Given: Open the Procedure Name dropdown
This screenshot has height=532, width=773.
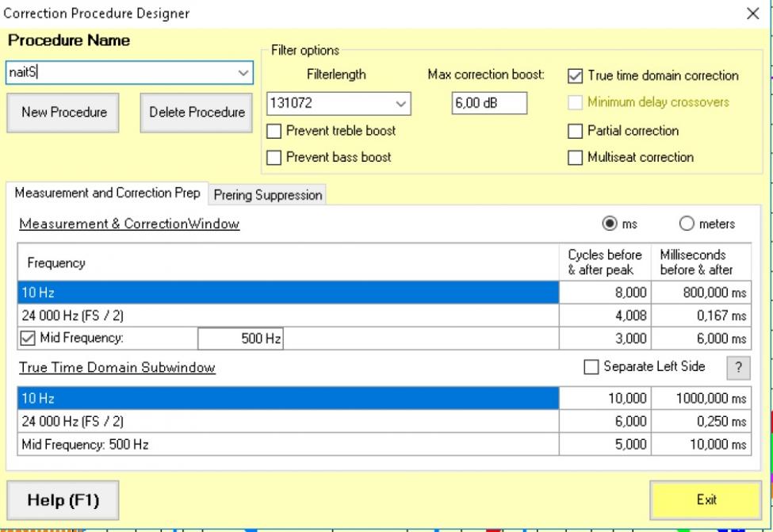Looking at the screenshot, I should click(x=243, y=73).
